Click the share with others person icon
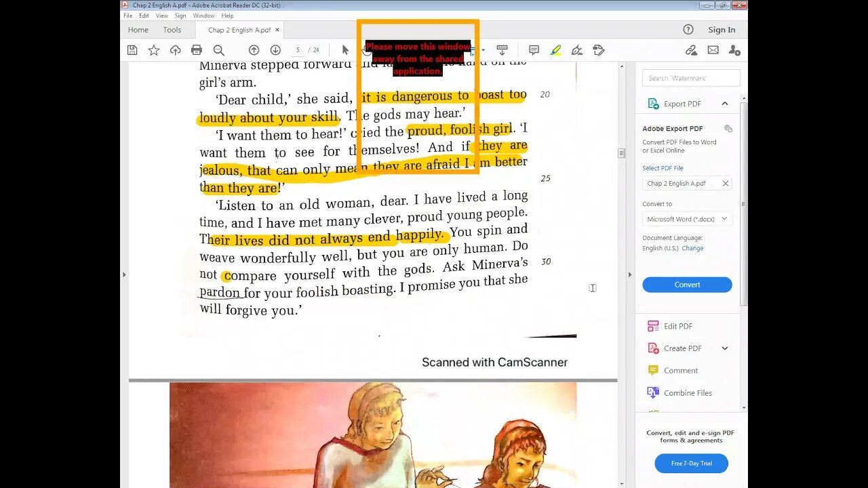 734,50
